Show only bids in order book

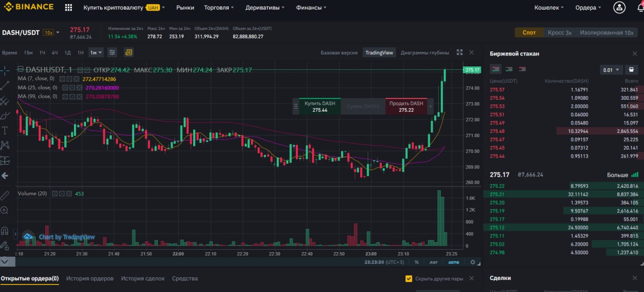point(509,69)
